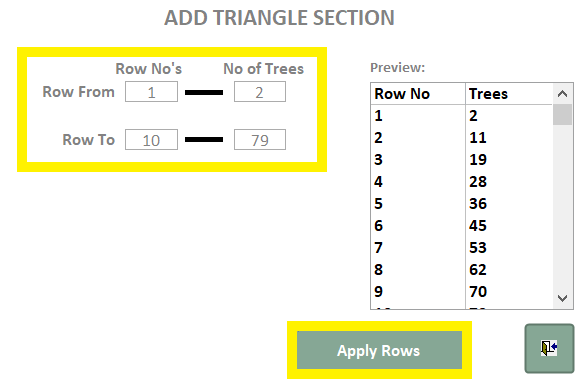The image size is (587, 380).
Task: Click the preview scrollbar thumb
Action: 562,115
